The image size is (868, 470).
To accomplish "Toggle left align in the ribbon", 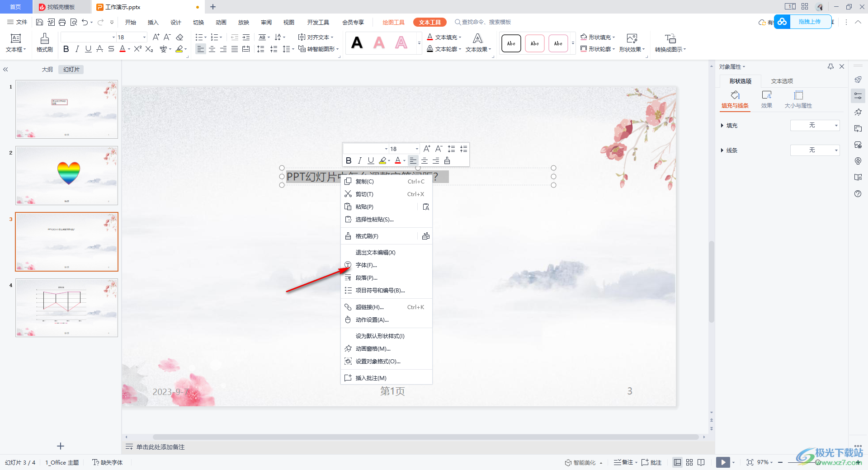I will pos(201,49).
